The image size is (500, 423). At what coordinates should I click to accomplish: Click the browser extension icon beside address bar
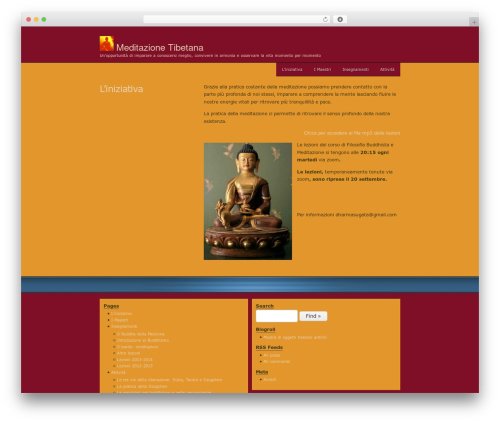[x=340, y=19]
